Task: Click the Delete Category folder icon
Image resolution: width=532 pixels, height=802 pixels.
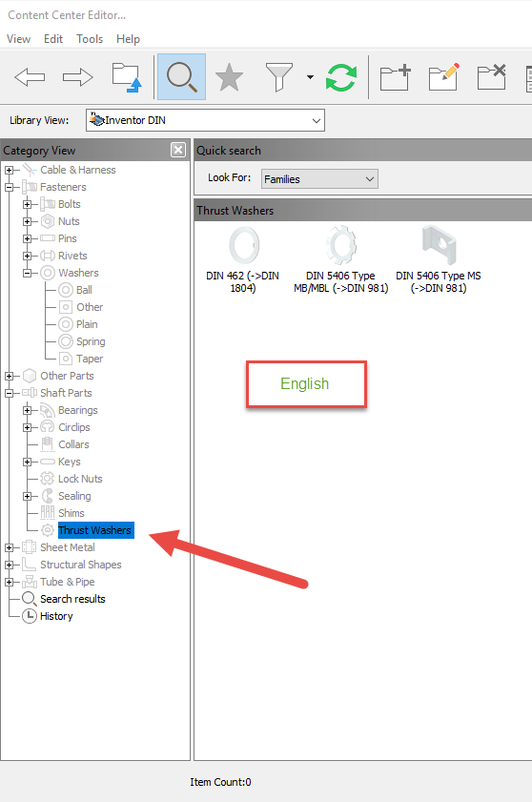Action: (x=492, y=77)
